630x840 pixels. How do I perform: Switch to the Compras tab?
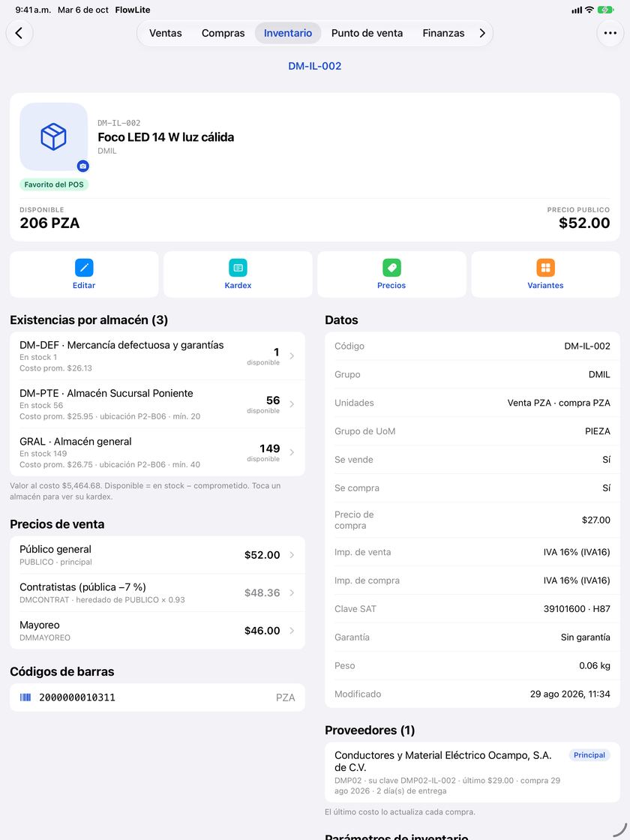click(x=223, y=33)
